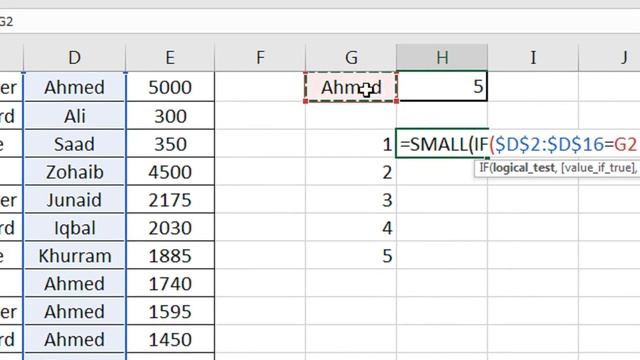
Task: Select the Iqbal cell
Action: click(x=74, y=228)
